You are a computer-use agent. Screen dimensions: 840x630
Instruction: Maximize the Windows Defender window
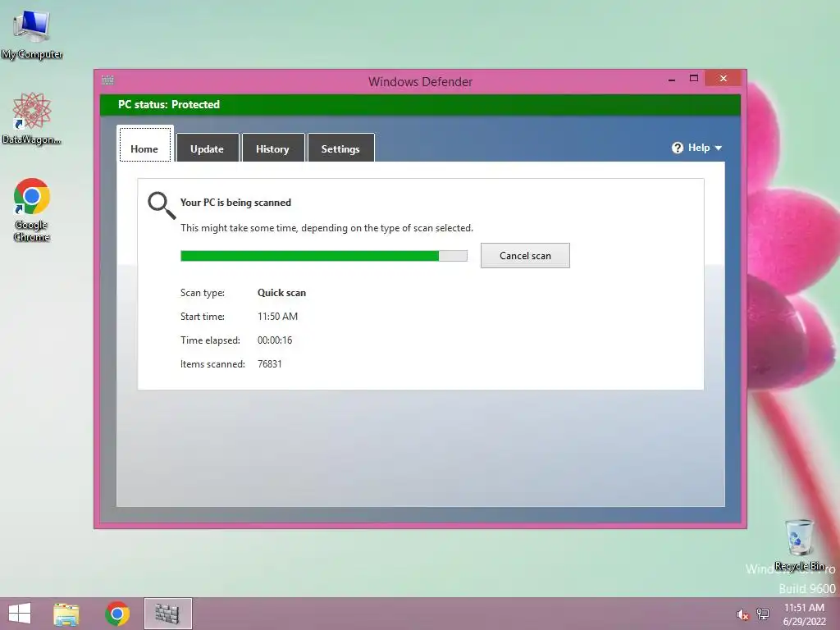[x=694, y=78]
